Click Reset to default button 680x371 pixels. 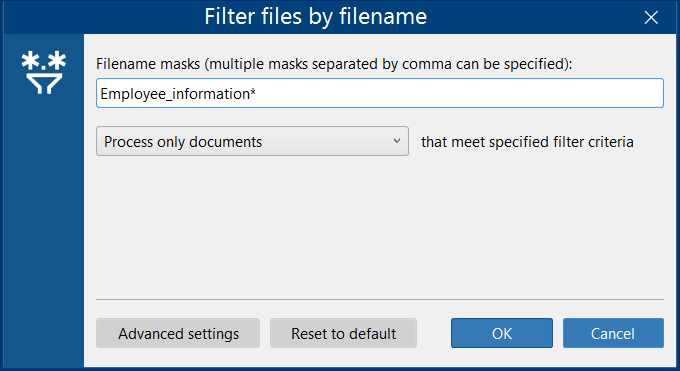click(343, 333)
